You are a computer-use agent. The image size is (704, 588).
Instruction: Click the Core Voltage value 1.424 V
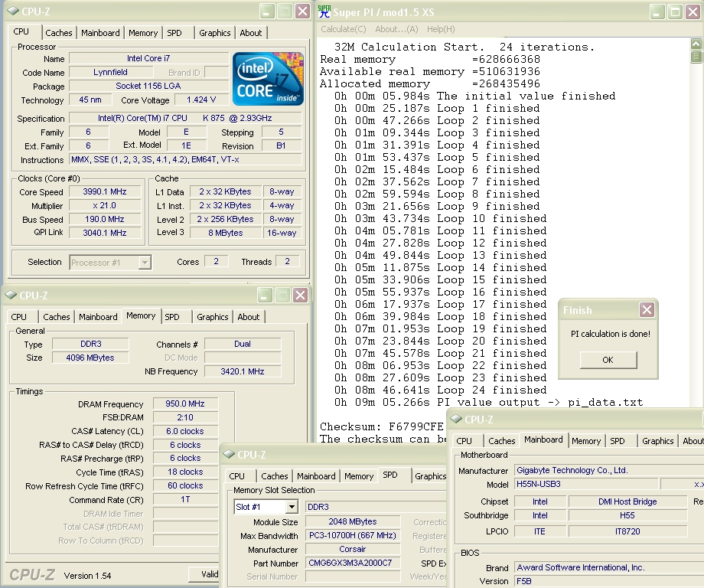pos(201,100)
